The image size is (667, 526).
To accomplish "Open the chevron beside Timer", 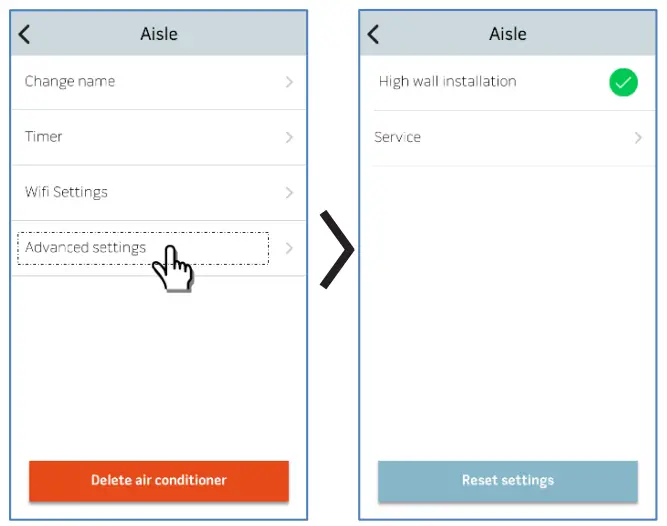I will tap(289, 137).
